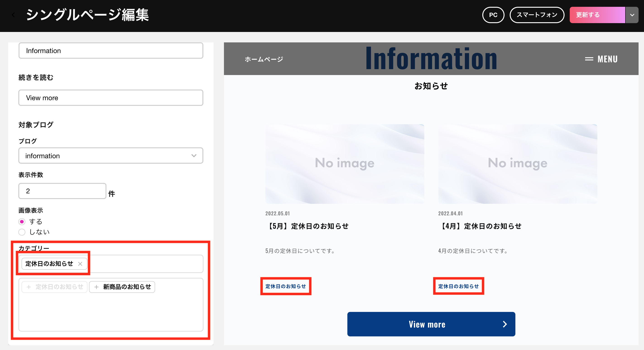
Task: Click the date 2022.05.01
Action: [277, 213]
